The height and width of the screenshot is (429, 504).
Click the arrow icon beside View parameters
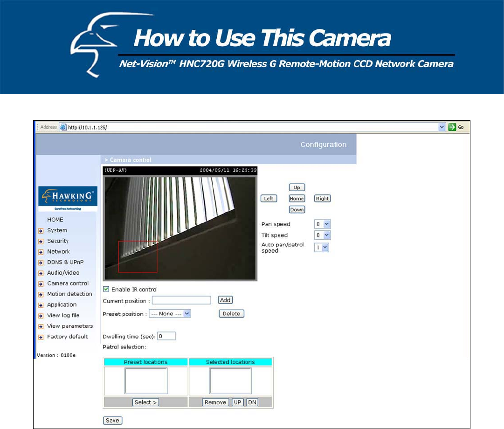coord(41,327)
